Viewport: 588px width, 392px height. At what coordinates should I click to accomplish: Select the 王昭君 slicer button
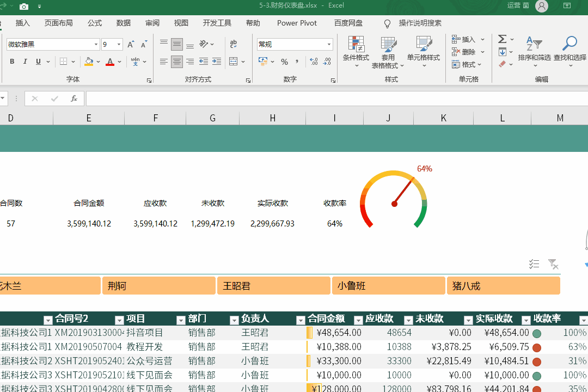click(x=273, y=286)
